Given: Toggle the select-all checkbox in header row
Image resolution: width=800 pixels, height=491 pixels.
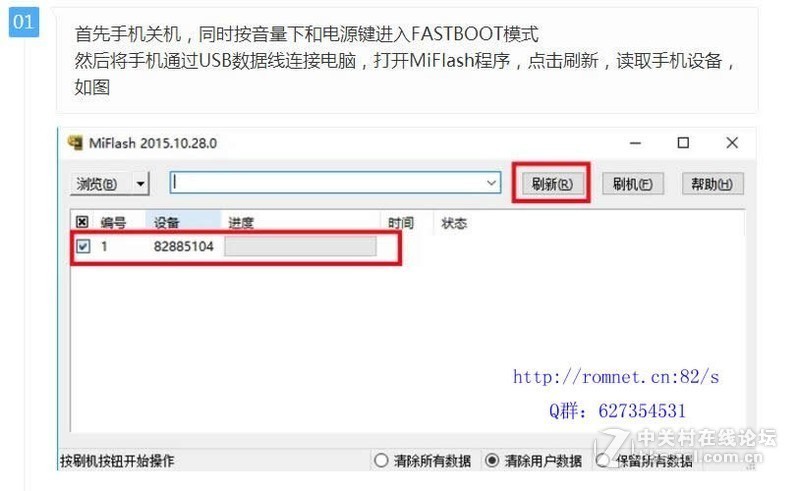Looking at the screenshot, I should click(x=82, y=222).
